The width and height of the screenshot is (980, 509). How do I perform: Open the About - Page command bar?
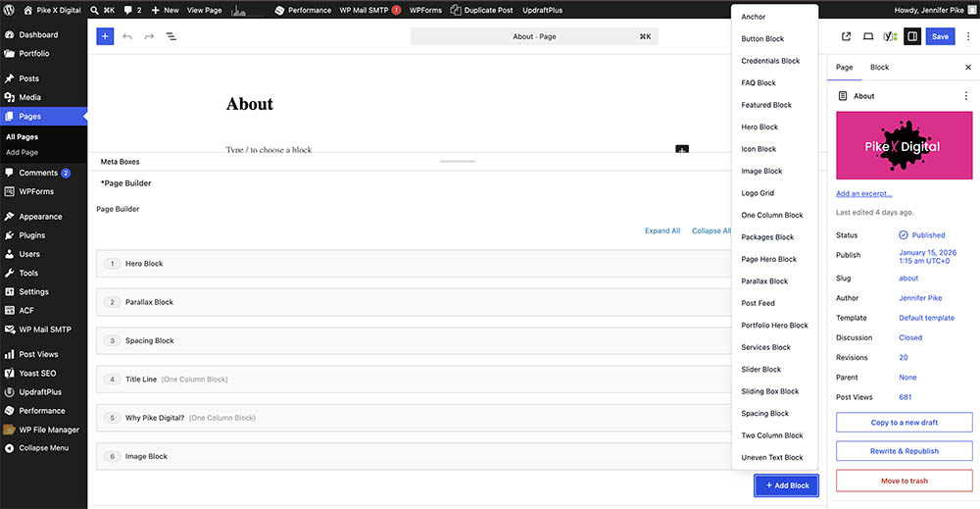point(534,36)
